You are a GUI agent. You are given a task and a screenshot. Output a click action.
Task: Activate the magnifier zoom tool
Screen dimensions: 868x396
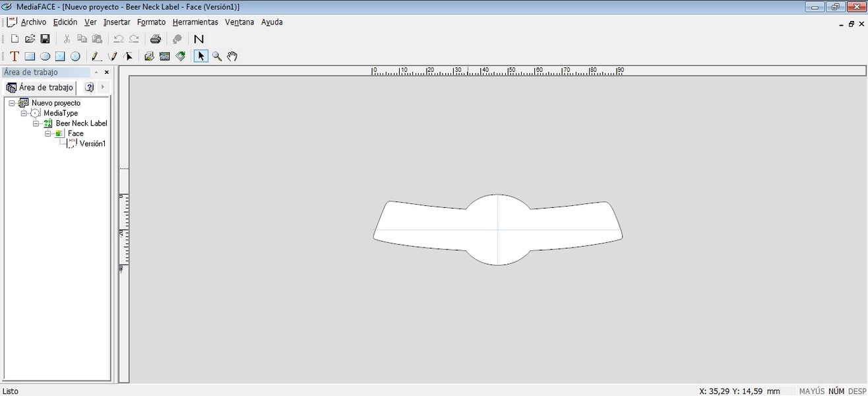click(217, 57)
